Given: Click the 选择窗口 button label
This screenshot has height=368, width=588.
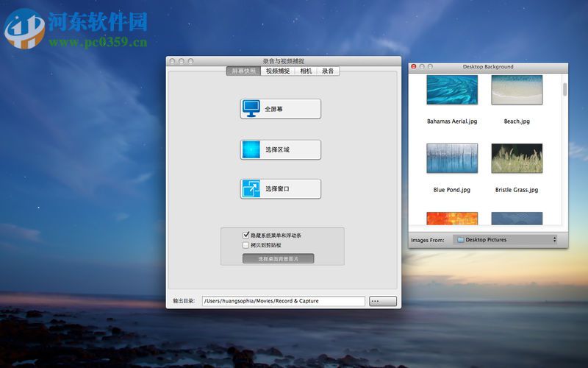Looking at the screenshot, I should [x=278, y=188].
